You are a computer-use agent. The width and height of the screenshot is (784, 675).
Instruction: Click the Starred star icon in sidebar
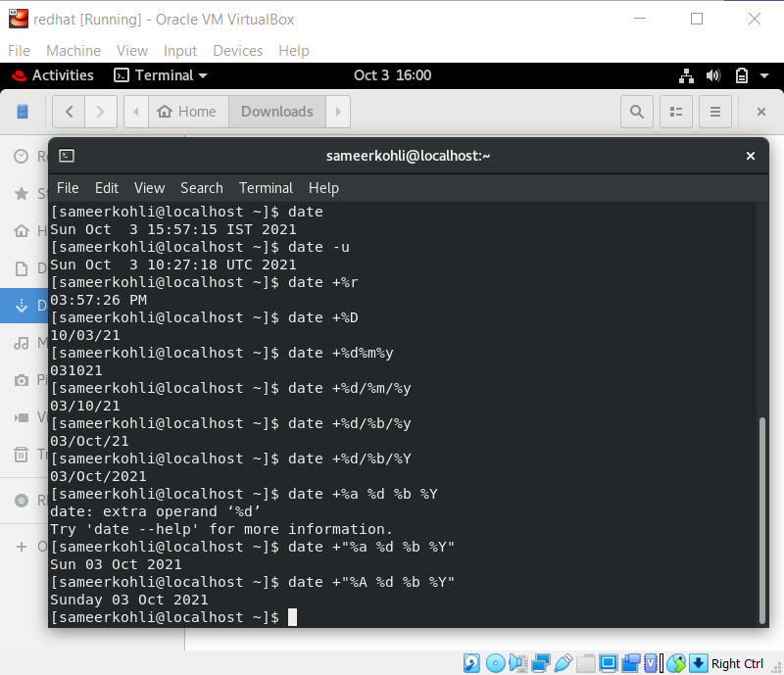(21, 194)
